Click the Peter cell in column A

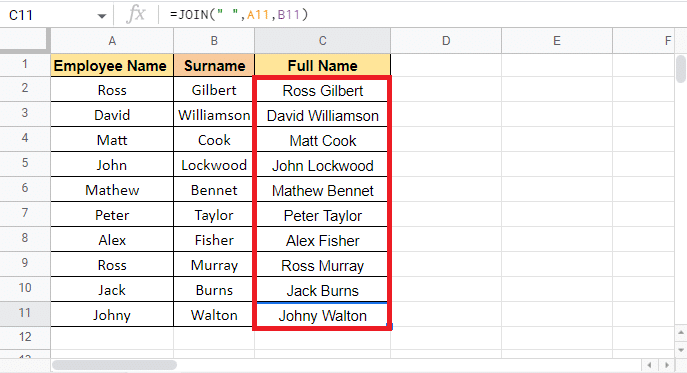click(112, 215)
